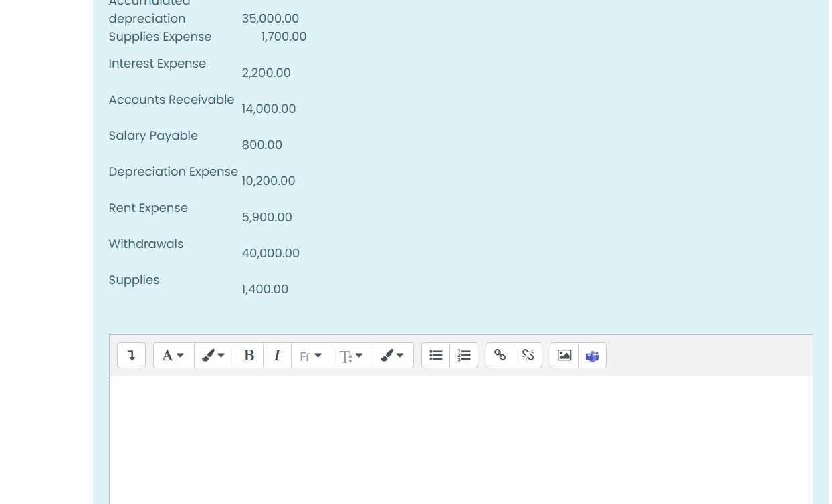Open the Microsoft Teams meeting tool
This screenshot has width=832, height=504.
point(592,355)
